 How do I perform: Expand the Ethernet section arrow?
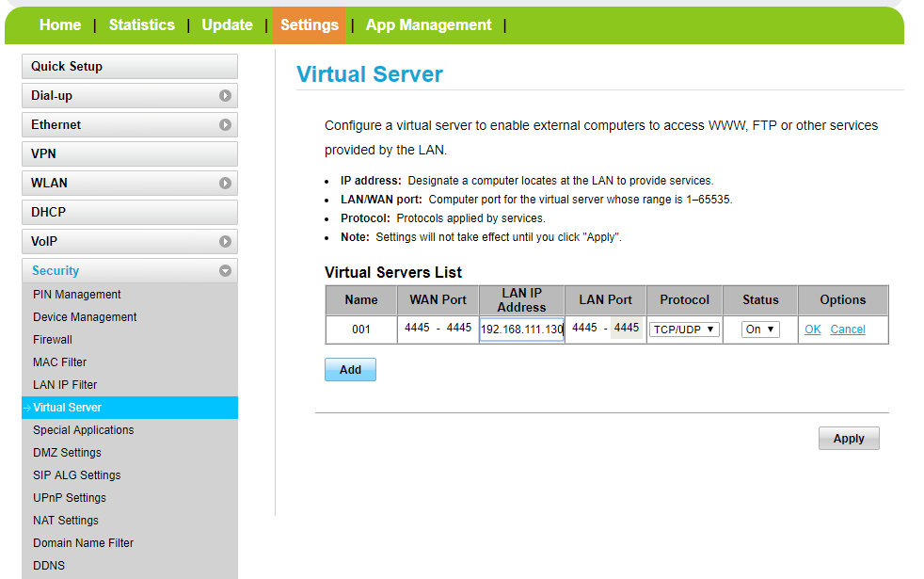click(225, 125)
